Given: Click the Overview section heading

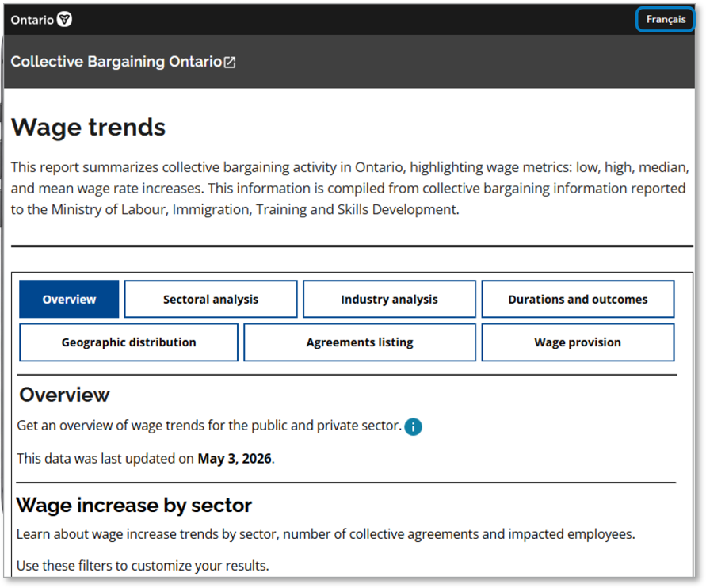Looking at the screenshot, I should tap(64, 395).
